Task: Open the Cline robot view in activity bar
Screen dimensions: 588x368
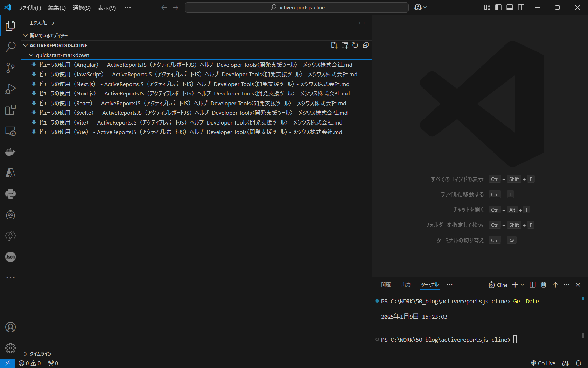Action: (10, 215)
